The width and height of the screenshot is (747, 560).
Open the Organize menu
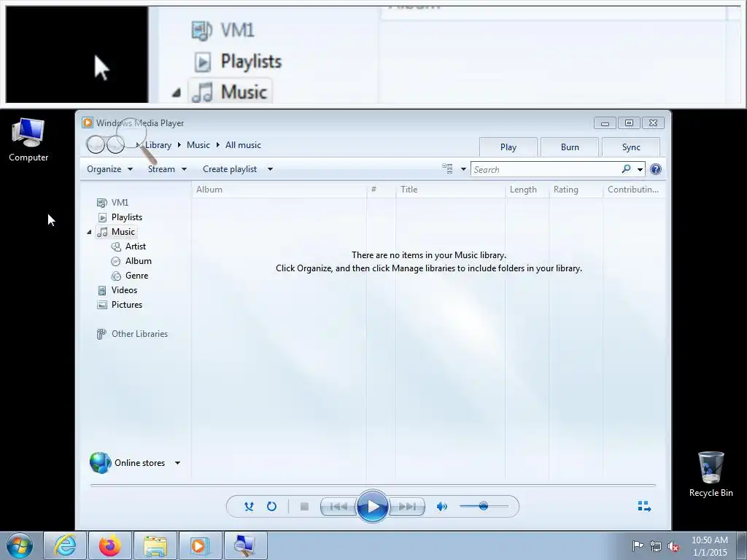pyautogui.click(x=109, y=169)
